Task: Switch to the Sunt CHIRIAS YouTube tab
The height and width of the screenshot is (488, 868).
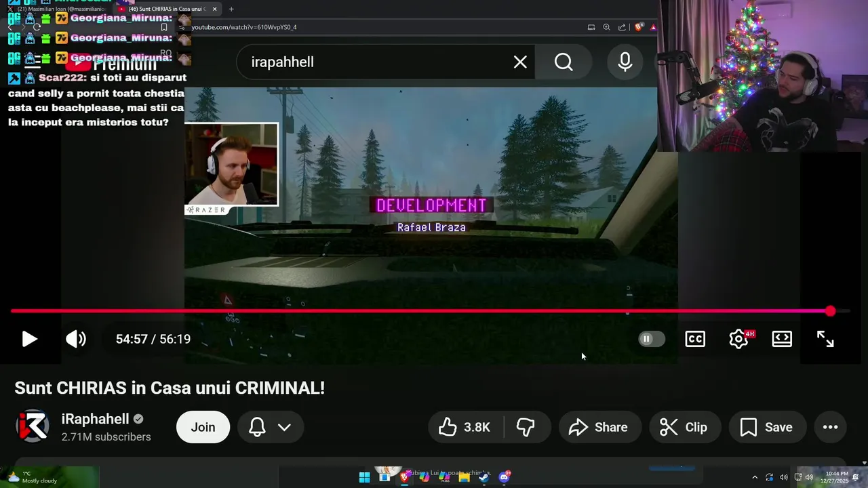Action: click(167, 9)
